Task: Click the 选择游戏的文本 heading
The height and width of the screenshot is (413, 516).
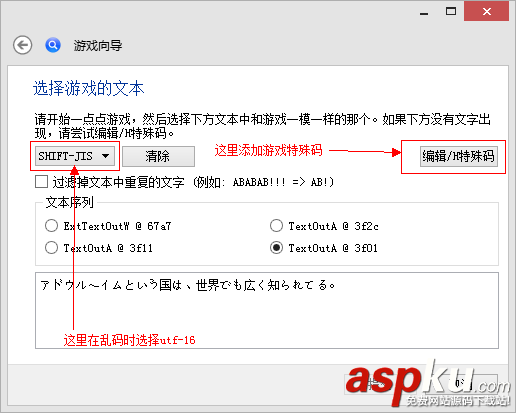Action: pyautogui.click(x=88, y=89)
